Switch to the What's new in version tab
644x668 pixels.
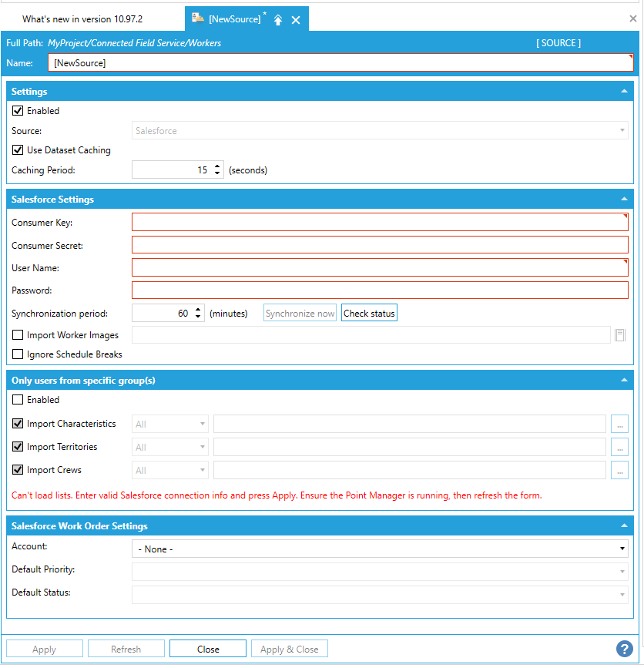pos(82,18)
